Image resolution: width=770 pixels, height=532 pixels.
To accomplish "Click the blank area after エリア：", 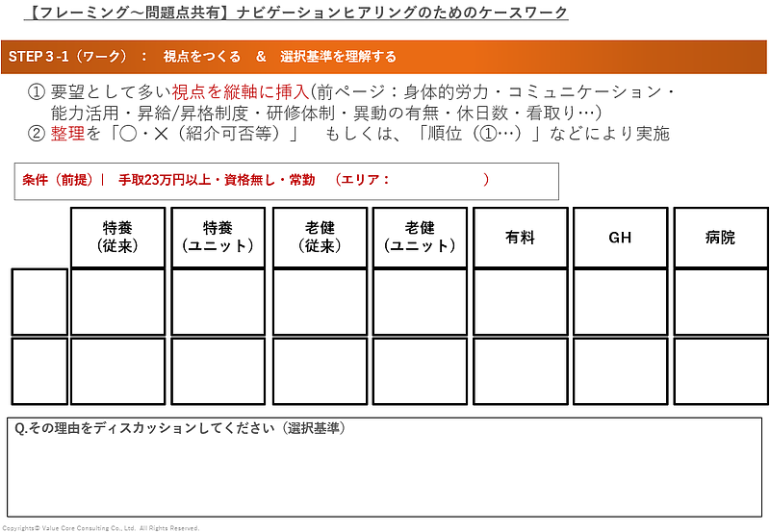I will click(x=437, y=180).
